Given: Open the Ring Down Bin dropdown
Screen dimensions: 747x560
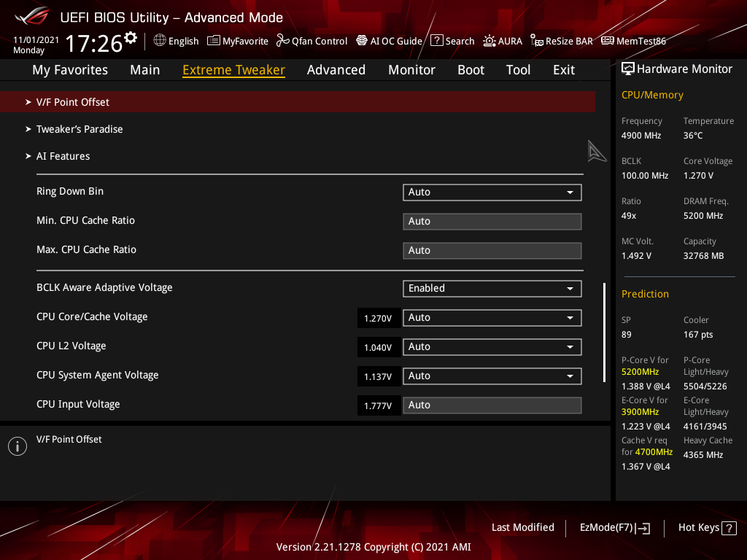Looking at the screenshot, I should point(492,192).
